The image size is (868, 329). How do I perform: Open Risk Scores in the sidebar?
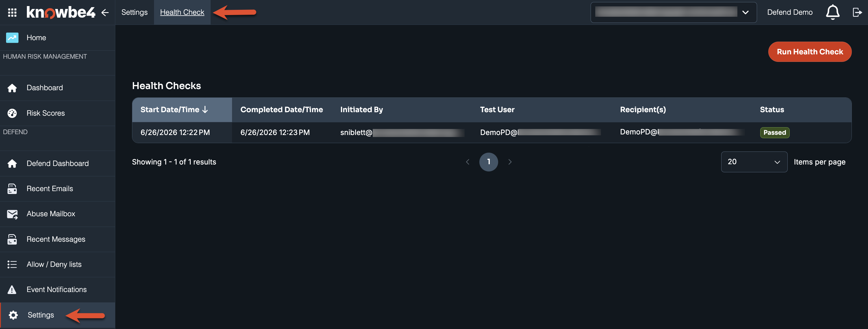click(x=58, y=113)
